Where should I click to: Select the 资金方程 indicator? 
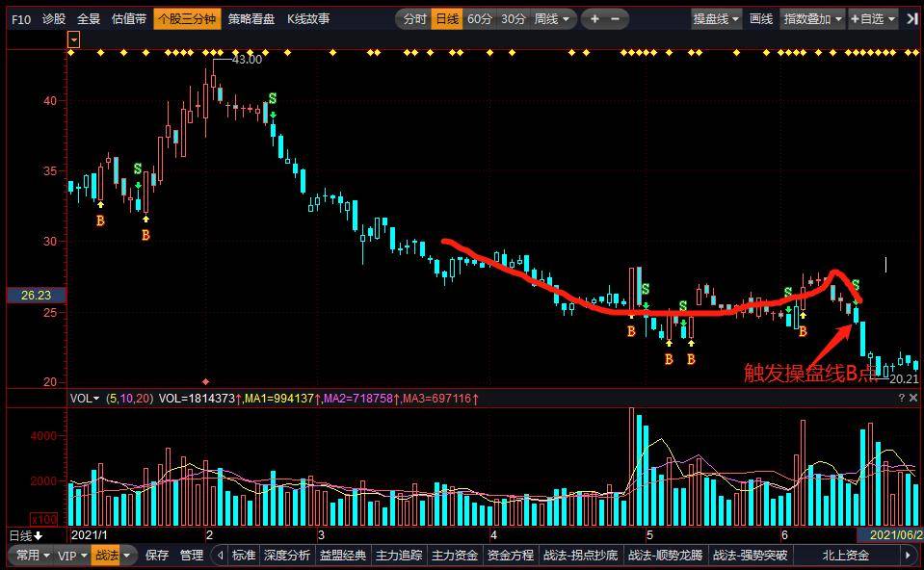click(511, 555)
